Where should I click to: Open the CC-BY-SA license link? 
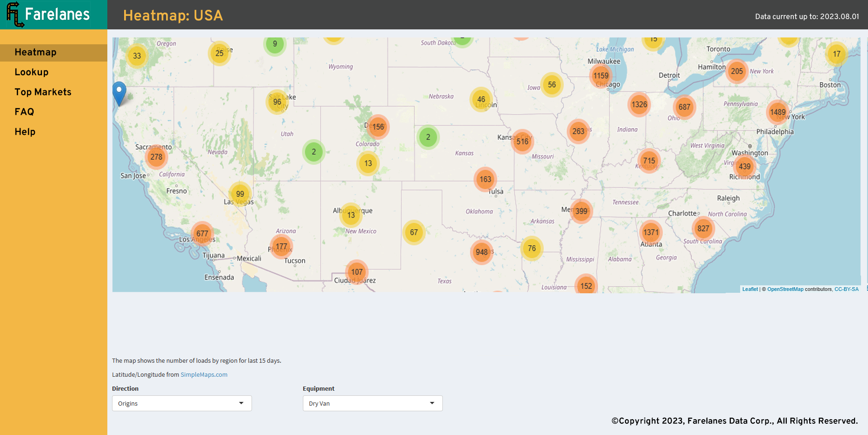[847, 289]
